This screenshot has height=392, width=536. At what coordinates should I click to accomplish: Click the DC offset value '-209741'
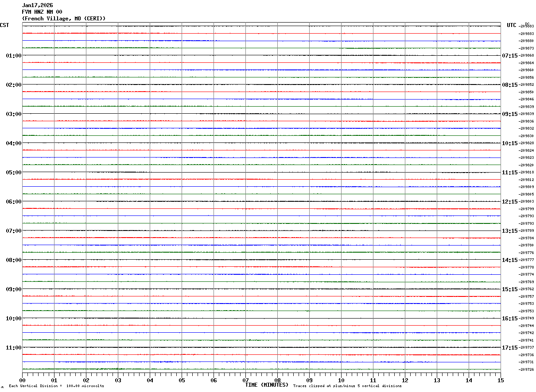click(x=527, y=340)
